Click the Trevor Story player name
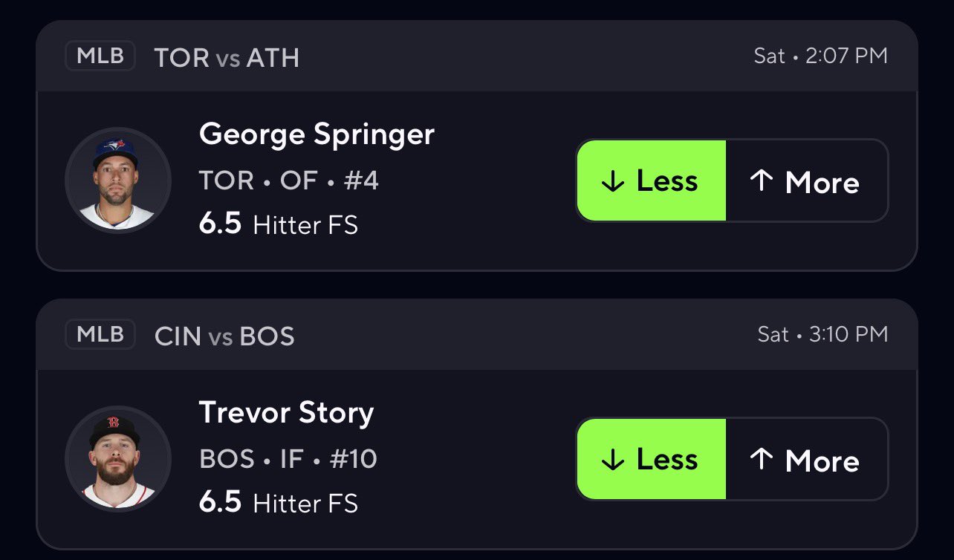 (286, 413)
